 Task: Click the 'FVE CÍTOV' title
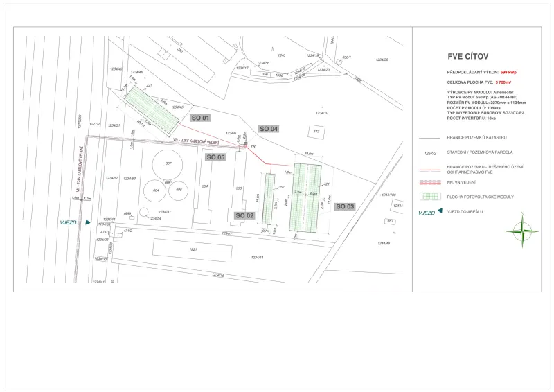(x=468, y=57)
